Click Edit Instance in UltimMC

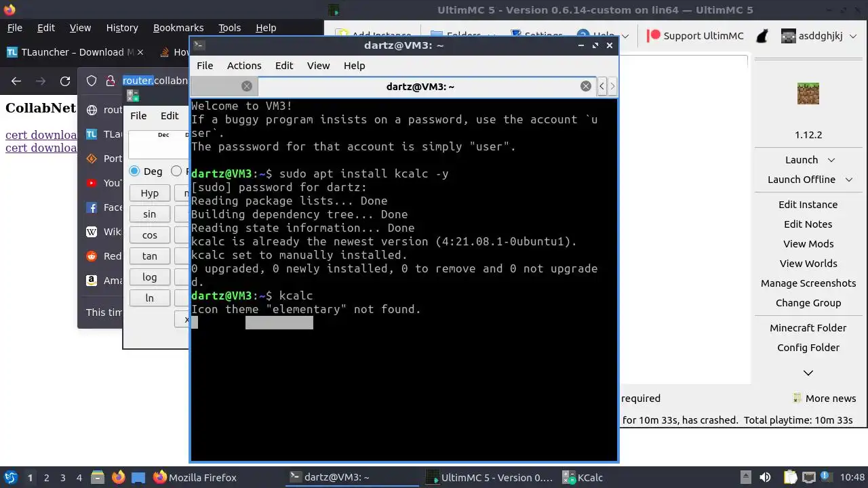pos(808,205)
